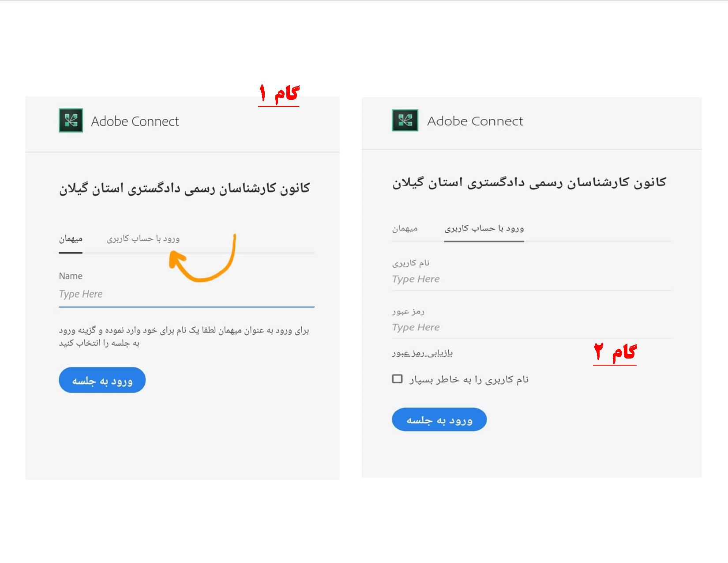Open ورود با حساب کاربری tab in right panel
This screenshot has height=563, width=728.
click(484, 229)
